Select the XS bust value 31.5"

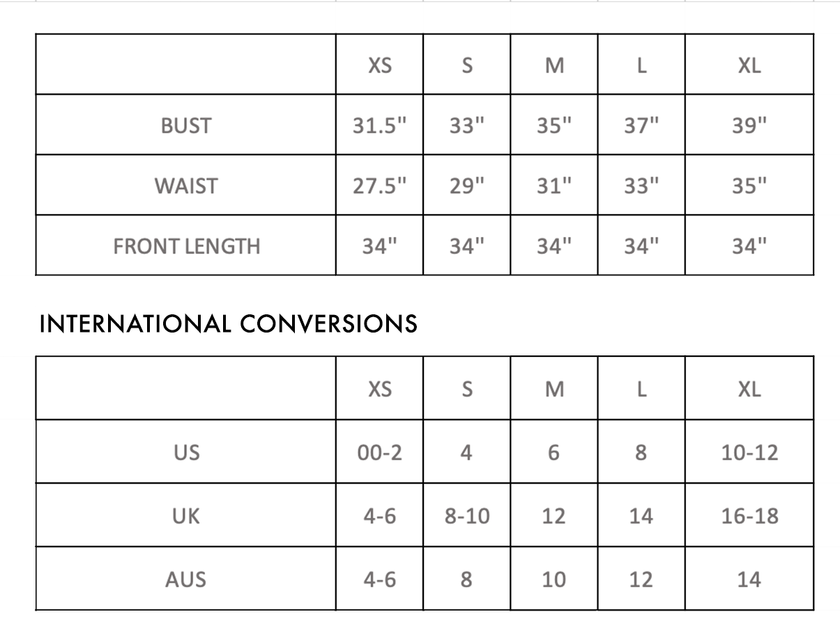pyautogui.click(x=379, y=125)
